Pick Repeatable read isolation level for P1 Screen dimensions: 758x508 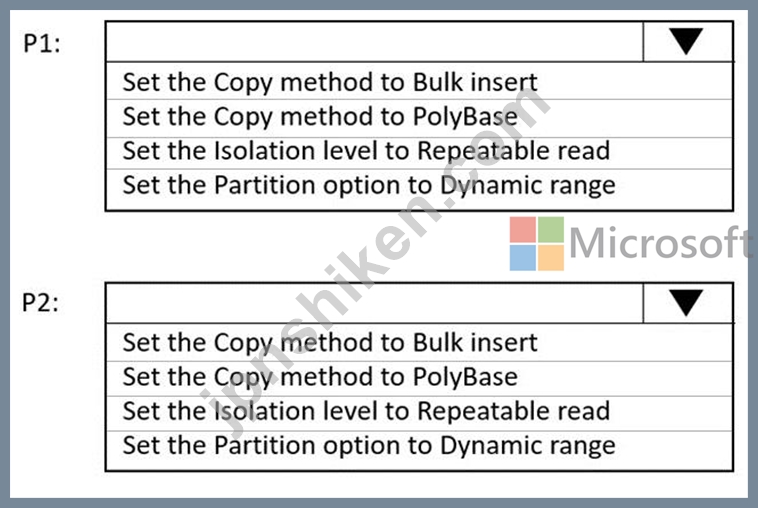point(419,152)
